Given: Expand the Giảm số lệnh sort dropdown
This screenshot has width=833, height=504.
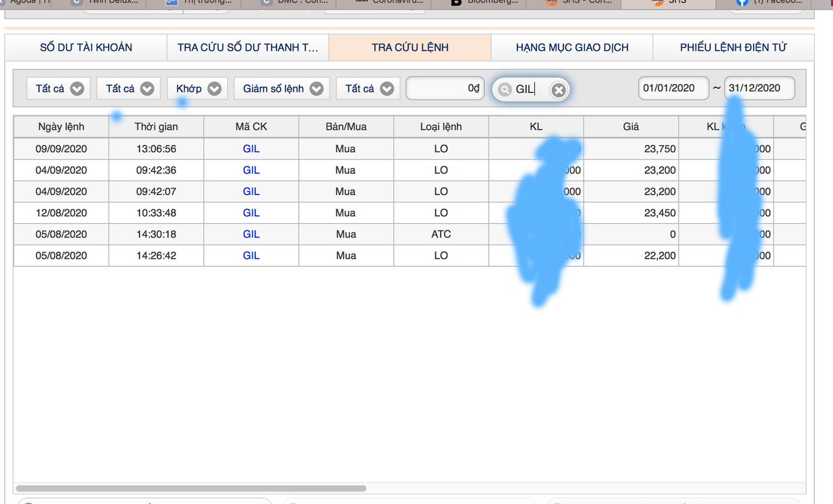Looking at the screenshot, I should (x=282, y=88).
